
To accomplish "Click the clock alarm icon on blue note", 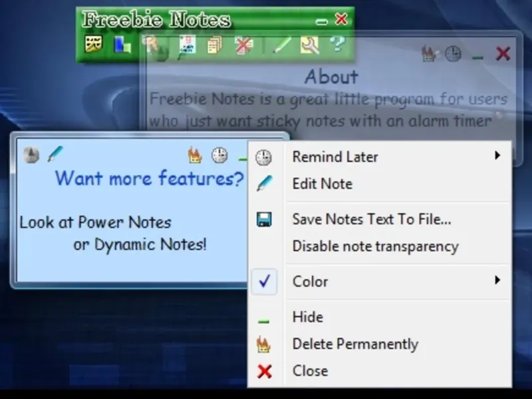I will [x=219, y=155].
